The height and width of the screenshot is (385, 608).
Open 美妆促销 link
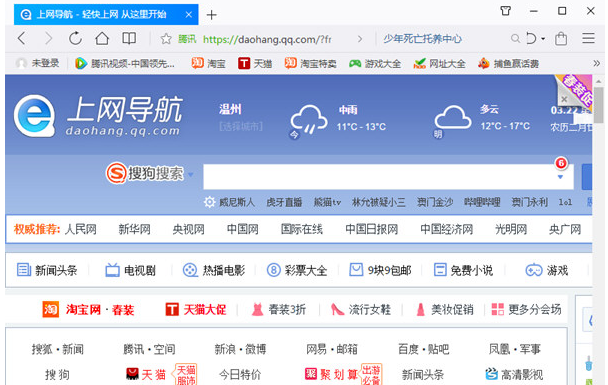444,309
